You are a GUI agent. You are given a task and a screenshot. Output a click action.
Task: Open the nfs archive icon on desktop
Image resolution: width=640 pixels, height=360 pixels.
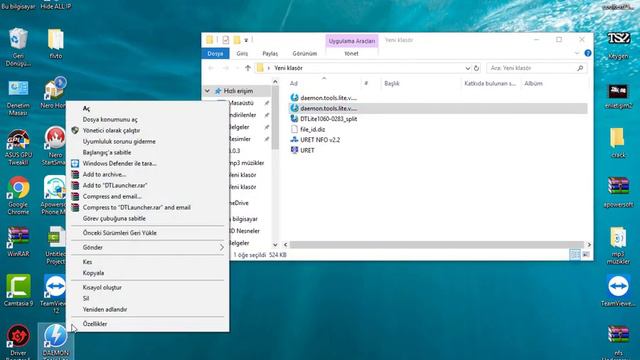click(618, 342)
